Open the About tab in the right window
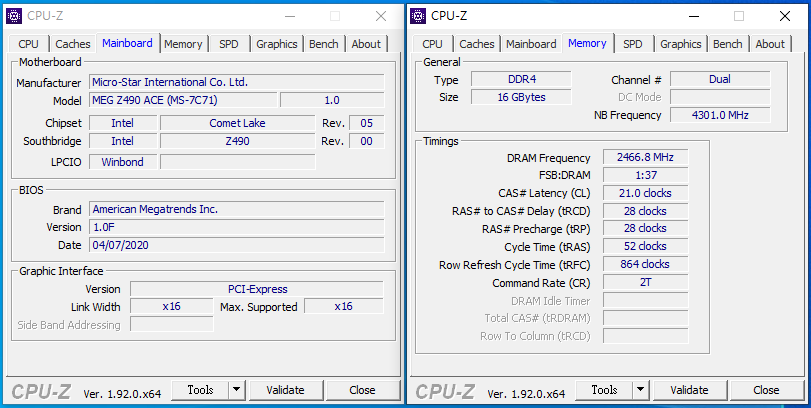Screen dimensions: 811x408 pyautogui.click(x=770, y=44)
